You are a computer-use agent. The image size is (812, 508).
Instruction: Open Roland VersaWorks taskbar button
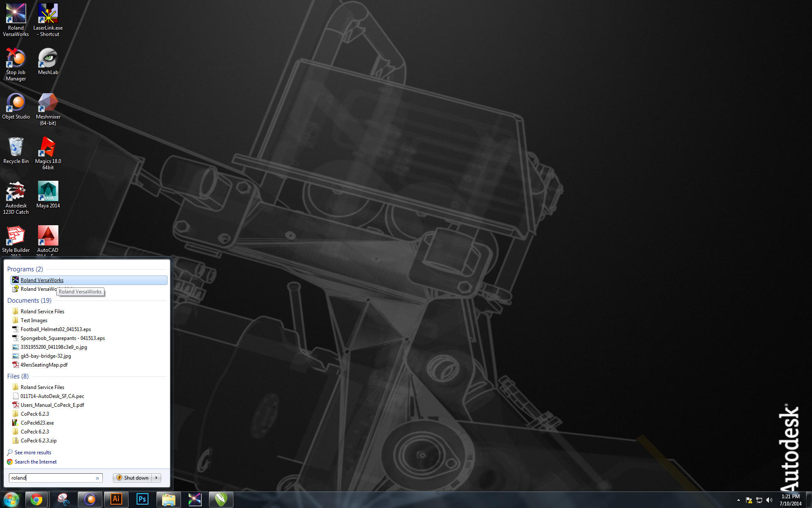(x=195, y=500)
